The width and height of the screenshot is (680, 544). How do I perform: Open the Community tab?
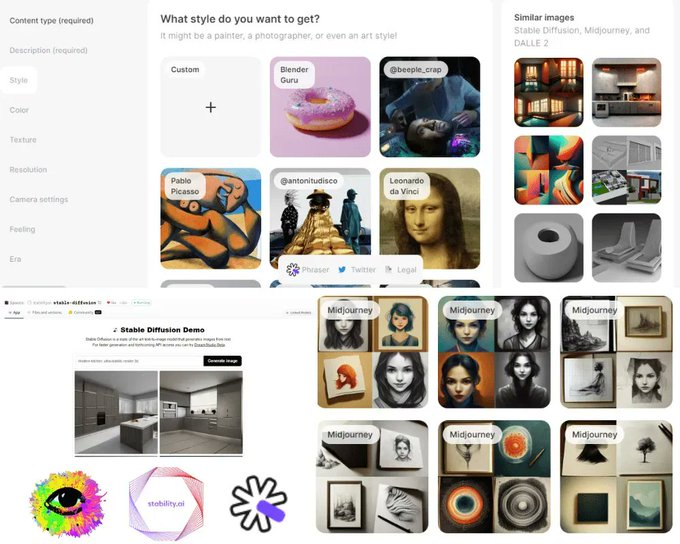click(x=85, y=312)
